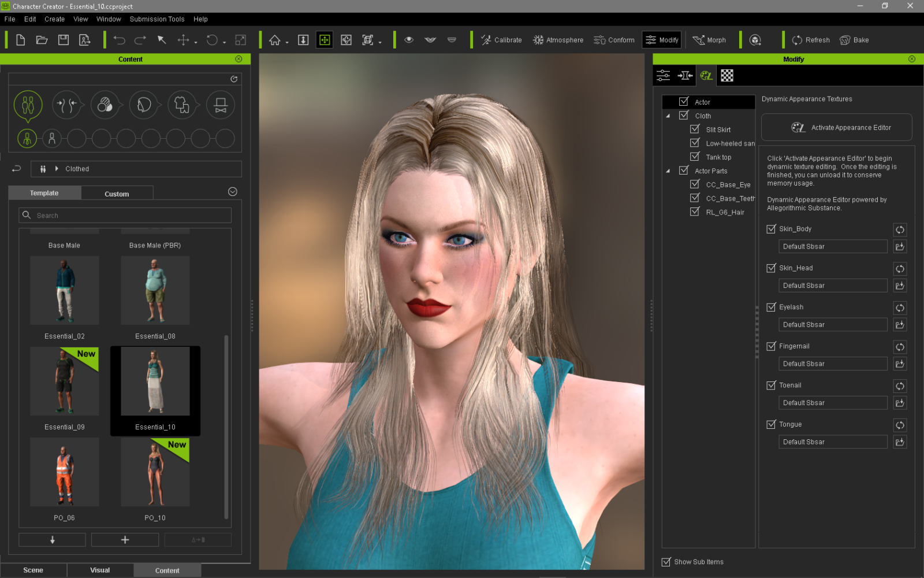Reset the Skin_Body texture with refresh icon

pyautogui.click(x=900, y=229)
